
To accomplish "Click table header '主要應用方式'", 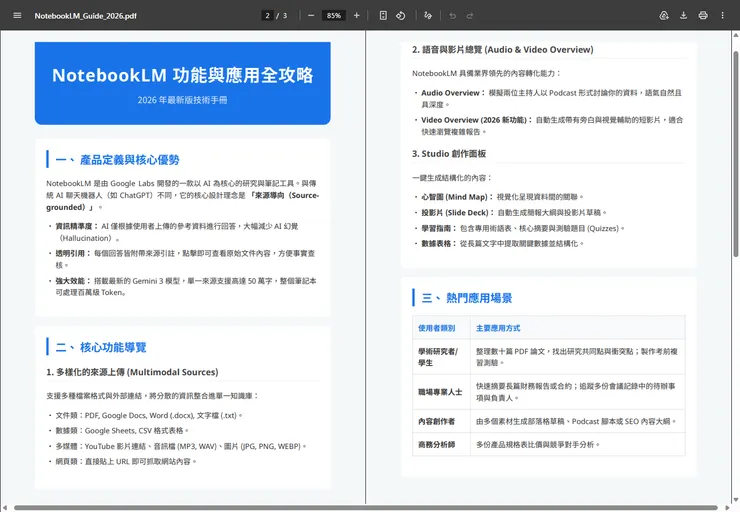I will (498, 328).
